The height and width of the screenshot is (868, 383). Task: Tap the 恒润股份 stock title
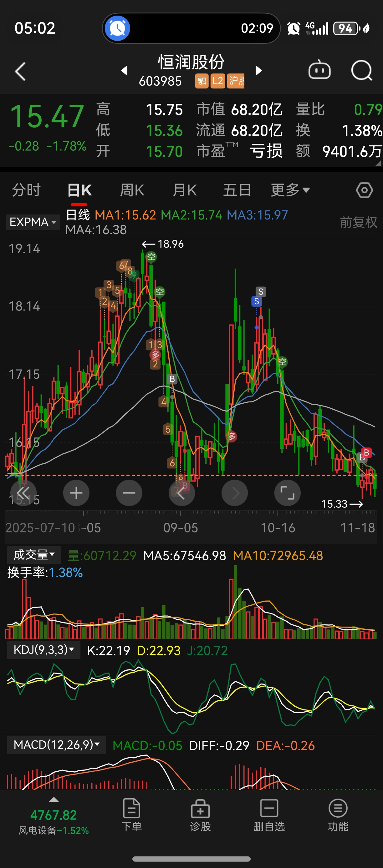coord(191,62)
